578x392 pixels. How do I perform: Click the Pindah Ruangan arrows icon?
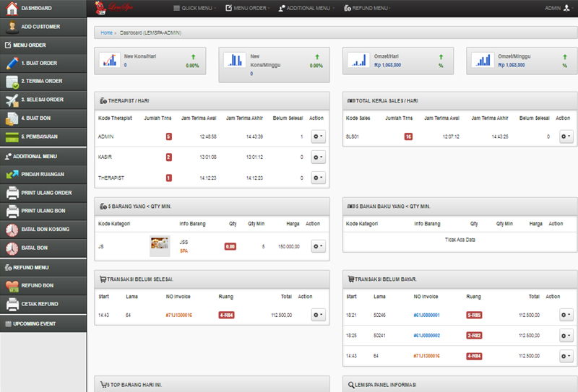click(x=12, y=174)
